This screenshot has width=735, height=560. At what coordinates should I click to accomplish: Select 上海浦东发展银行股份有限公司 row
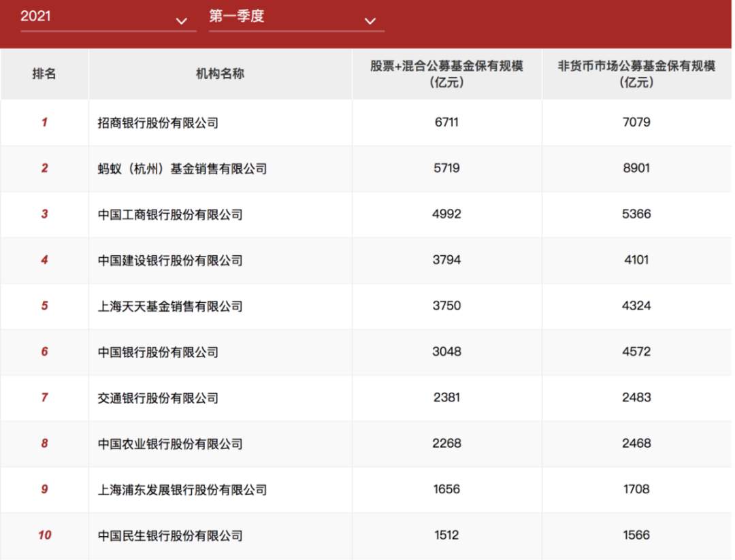point(365,489)
